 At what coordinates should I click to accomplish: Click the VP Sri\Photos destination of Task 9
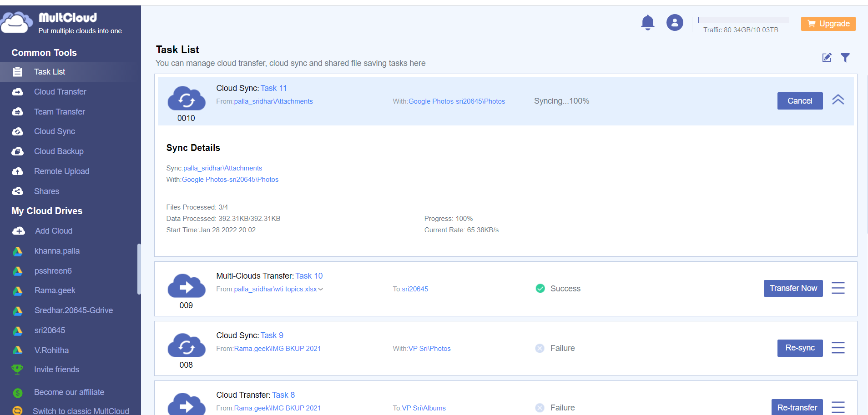[x=429, y=349]
